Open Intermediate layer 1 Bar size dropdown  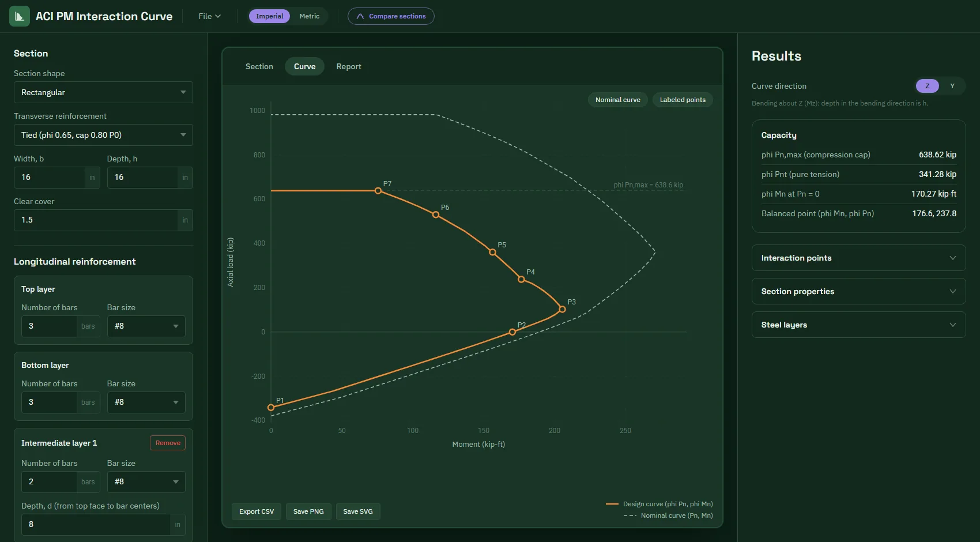[x=146, y=482]
